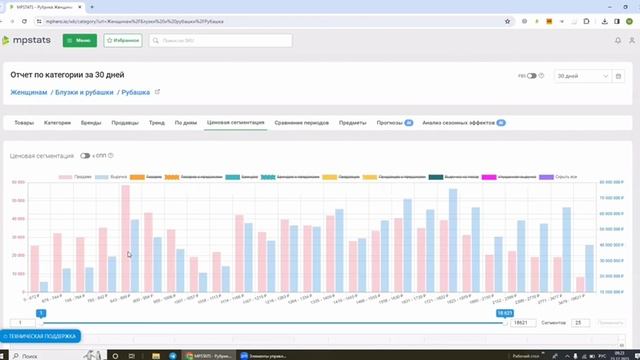
Task: Click the Сегментов count input showing 25
Action: (580, 322)
